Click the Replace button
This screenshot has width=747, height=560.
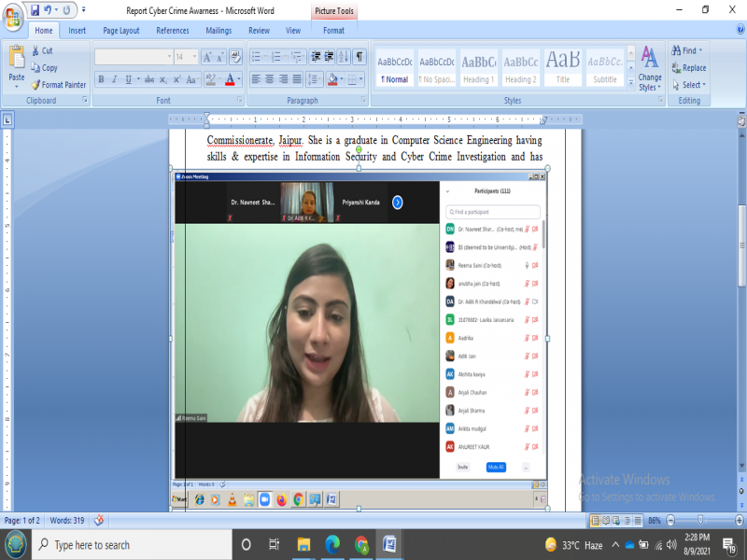point(687,68)
